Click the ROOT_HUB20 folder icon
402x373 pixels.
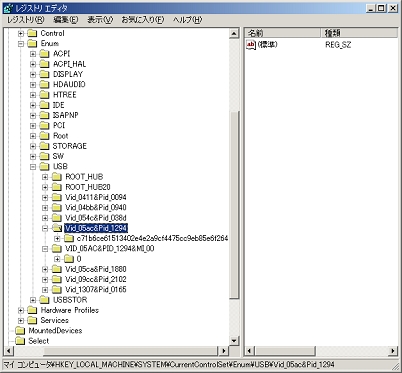click(57, 187)
